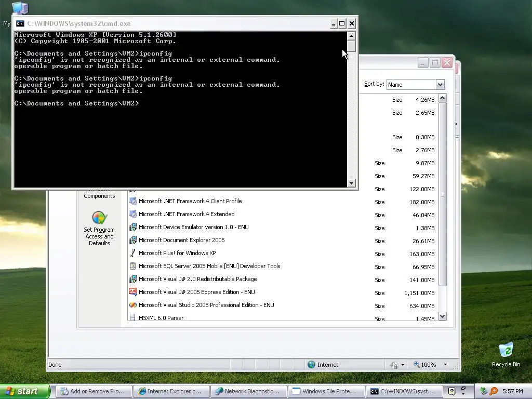Click cmd window scrollbar thumb
Screen dimensions: 532x399
pos(351,46)
